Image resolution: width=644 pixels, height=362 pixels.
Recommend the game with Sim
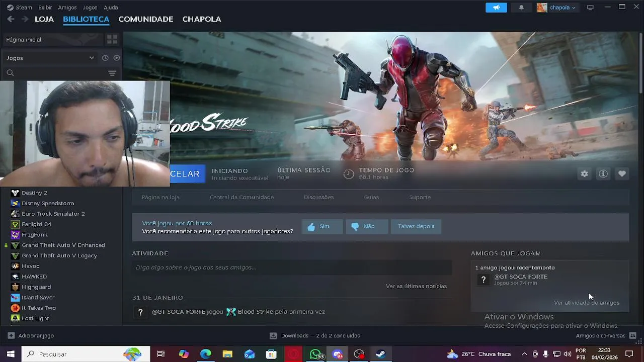pos(322,226)
